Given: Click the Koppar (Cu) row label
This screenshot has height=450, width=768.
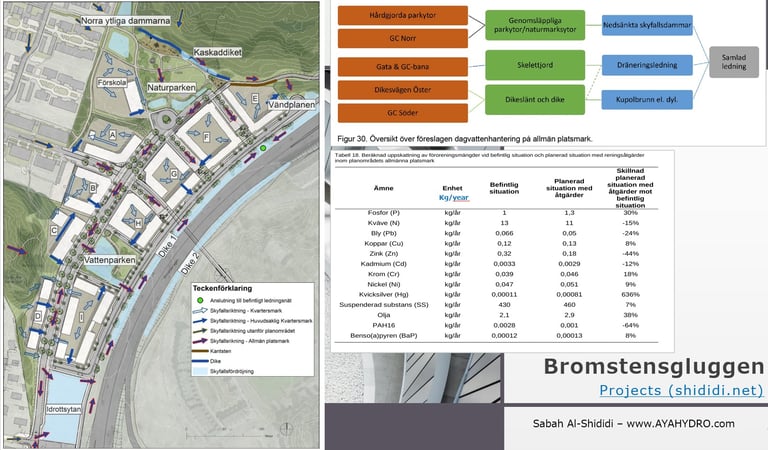Looking at the screenshot, I should click(384, 243).
